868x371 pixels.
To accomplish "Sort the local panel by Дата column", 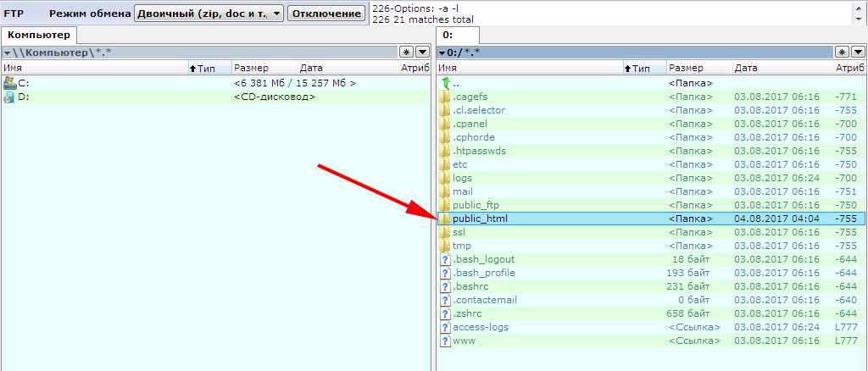I will click(x=311, y=68).
